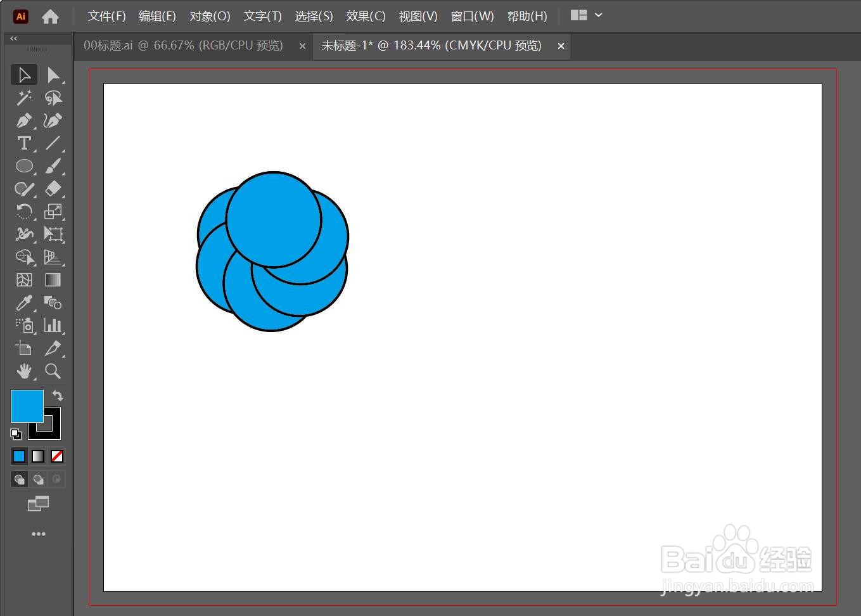Switch to 未标题-1 document tab
Viewport: 861px width, 616px height.
click(x=431, y=46)
